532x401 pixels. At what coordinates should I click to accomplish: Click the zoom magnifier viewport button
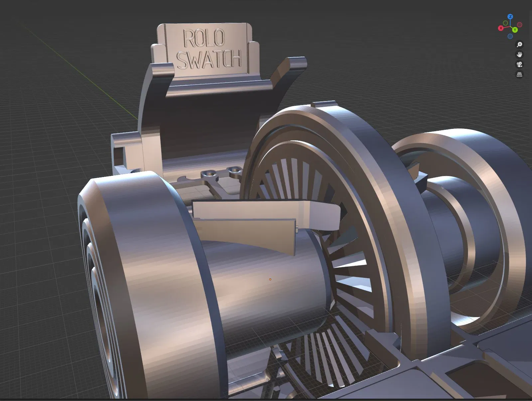coord(519,45)
